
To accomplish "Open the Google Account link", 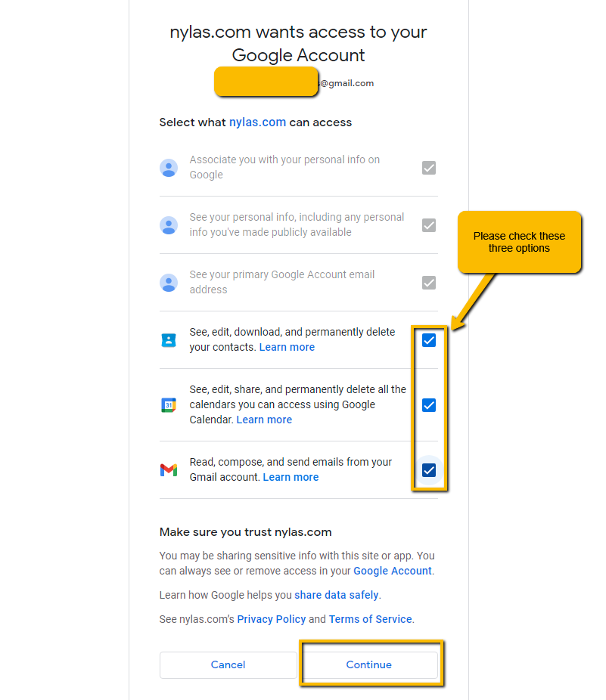I will point(393,571).
